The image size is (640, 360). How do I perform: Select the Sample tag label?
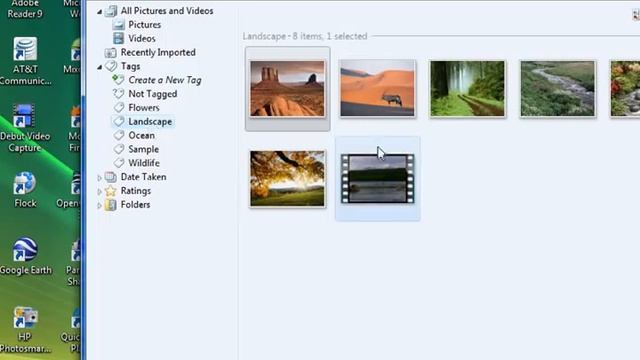pos(143,149)
